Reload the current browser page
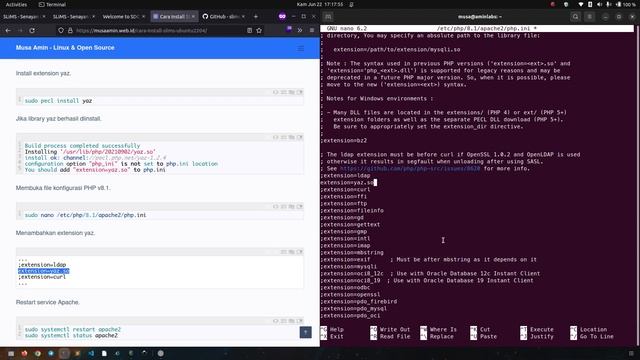The height and width of the screenshot is (360, 640). pyautogui.click(x=32, y=30)
